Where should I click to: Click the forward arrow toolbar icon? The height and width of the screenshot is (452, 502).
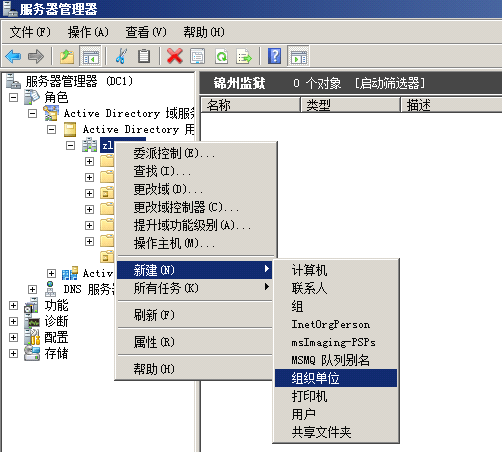click(36, 56)
